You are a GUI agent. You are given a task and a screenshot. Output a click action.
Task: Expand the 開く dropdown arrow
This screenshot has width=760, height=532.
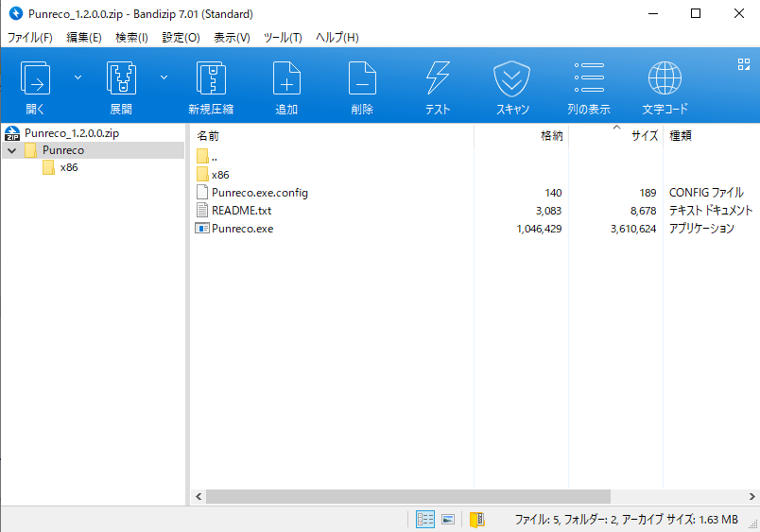pos(78,77)
